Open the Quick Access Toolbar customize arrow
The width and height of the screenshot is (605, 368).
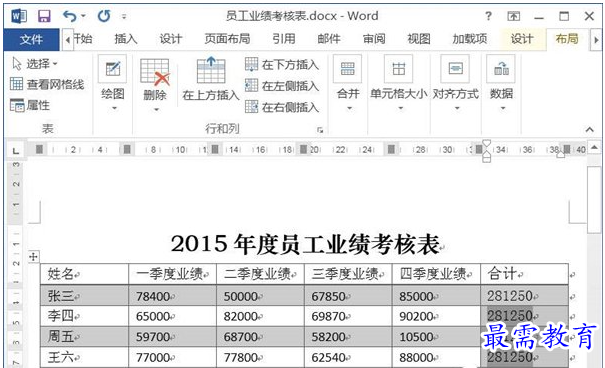[x=124, y=17]
